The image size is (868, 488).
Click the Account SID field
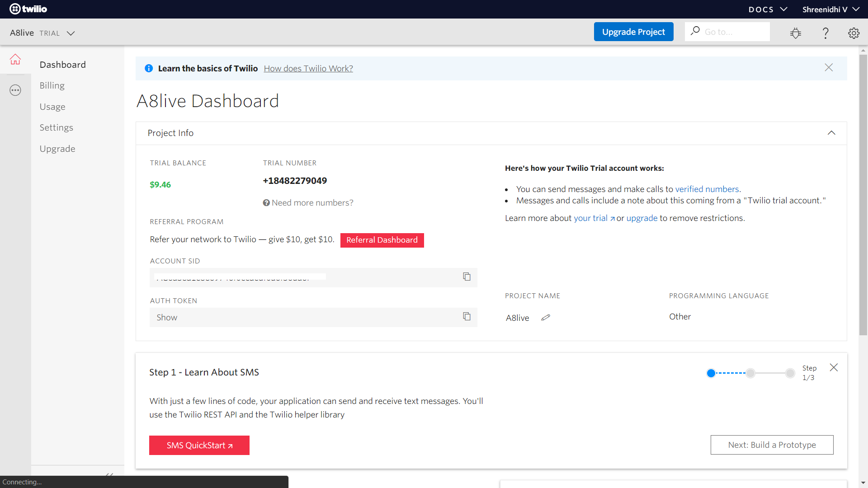tap(313, 277)
